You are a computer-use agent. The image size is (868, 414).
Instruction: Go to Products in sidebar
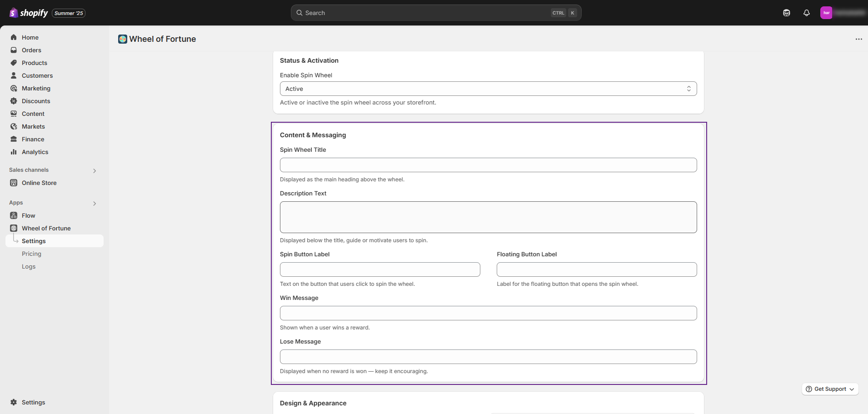point(35,63)
